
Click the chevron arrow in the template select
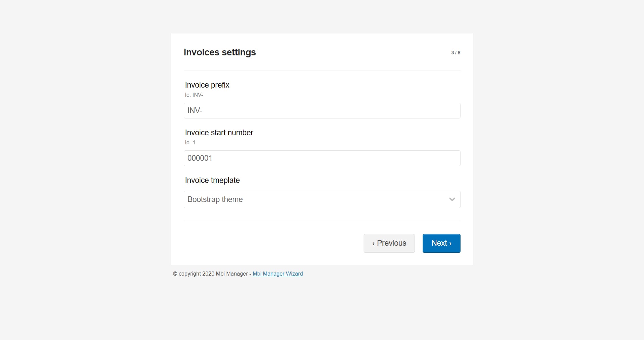pos(452,199)
